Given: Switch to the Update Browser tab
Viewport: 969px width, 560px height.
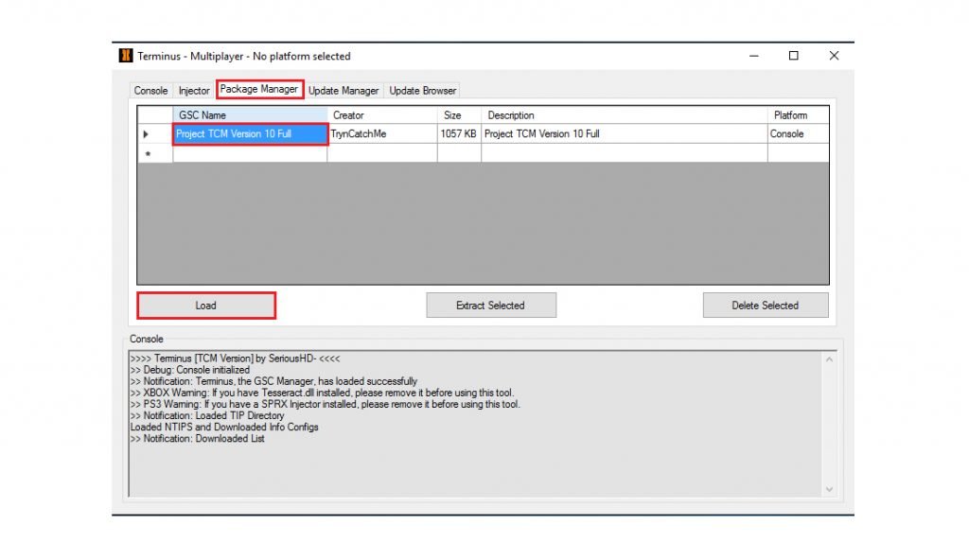Looking at the screenshot, I should 423,90.
